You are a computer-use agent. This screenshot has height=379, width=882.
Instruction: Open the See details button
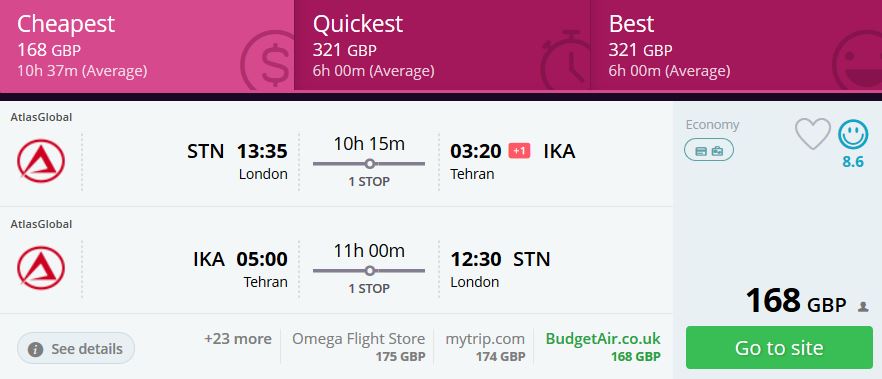[76, 349]
